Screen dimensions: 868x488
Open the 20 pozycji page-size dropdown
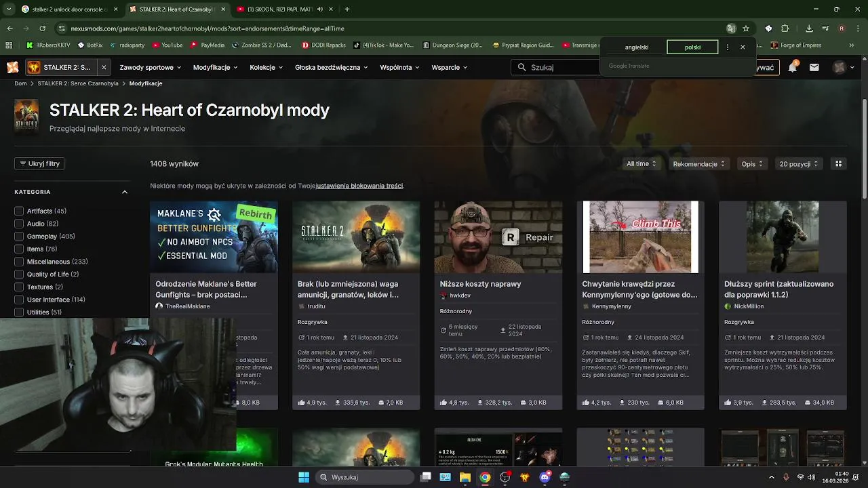(x=799, y=163)
